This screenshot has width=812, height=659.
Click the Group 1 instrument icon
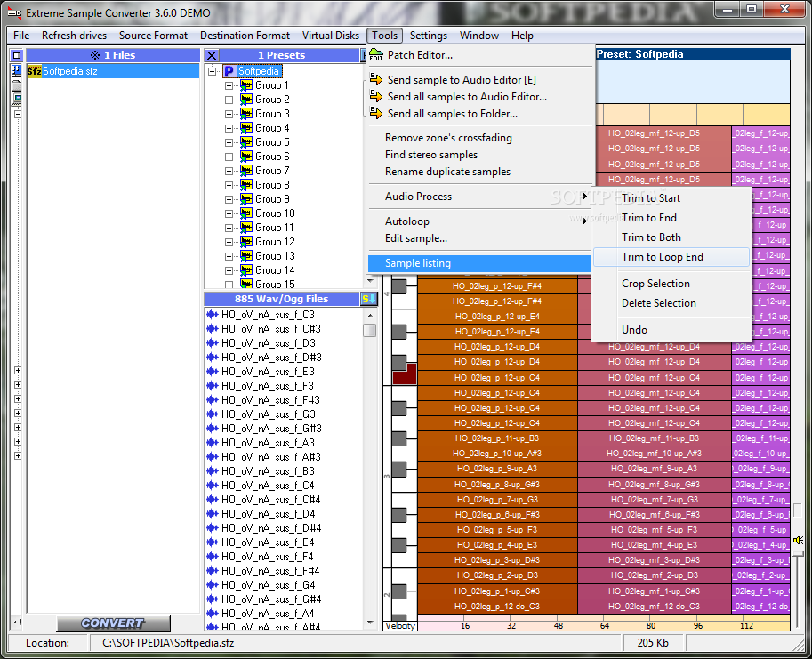pos(246,85)
